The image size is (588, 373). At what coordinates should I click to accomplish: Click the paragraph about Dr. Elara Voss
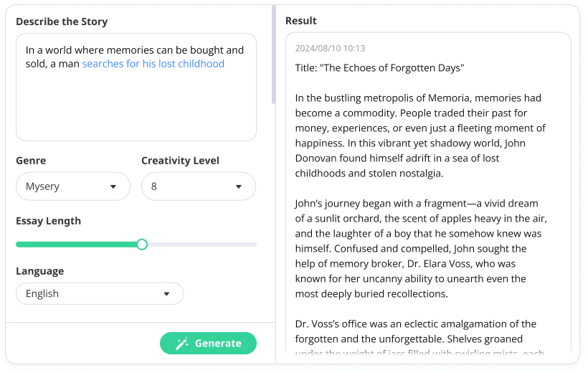419,248
